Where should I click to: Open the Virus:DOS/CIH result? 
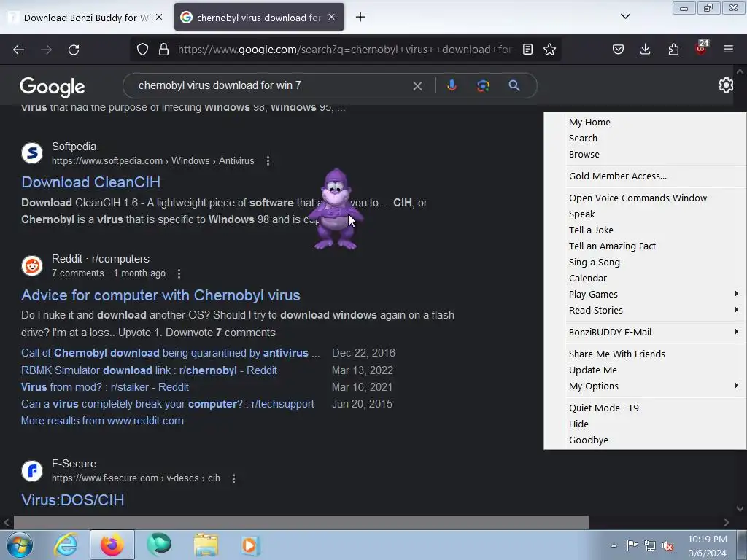click(73, 500)
